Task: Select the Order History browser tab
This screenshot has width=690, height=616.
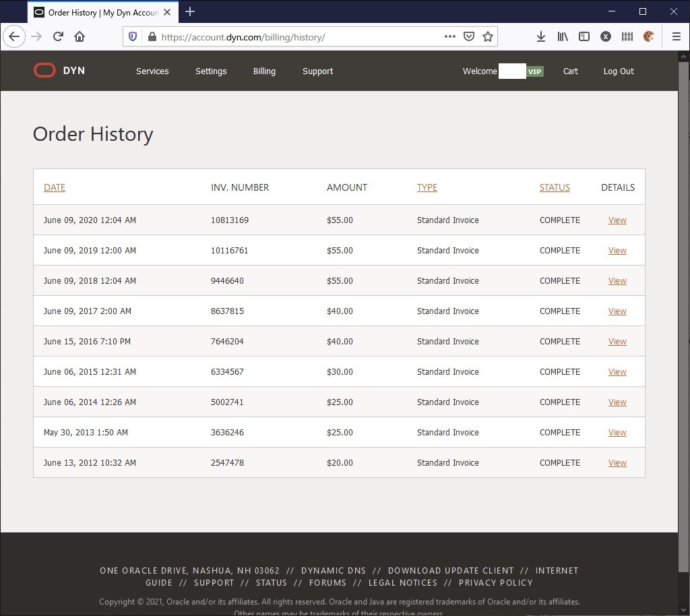Action: 103,12
